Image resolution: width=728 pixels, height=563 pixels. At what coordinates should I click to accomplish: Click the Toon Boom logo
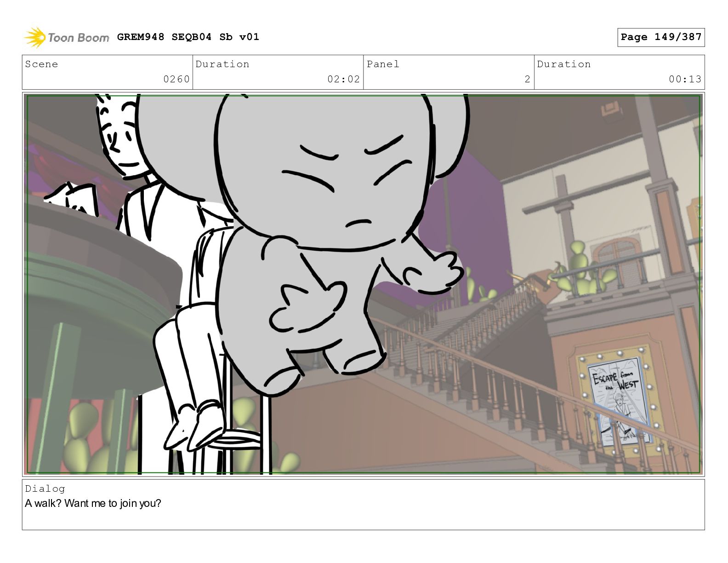[67, 37]
